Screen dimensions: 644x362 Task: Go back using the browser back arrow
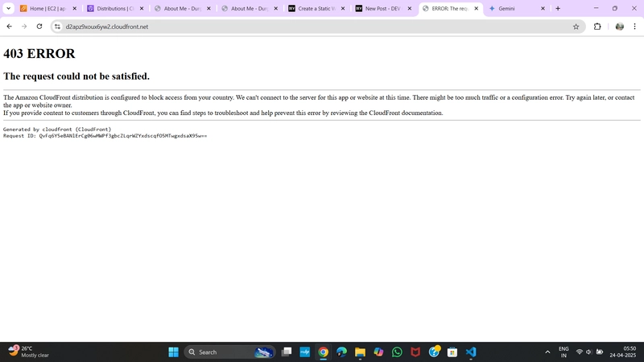pyautogui.click(x=10, y=27)
